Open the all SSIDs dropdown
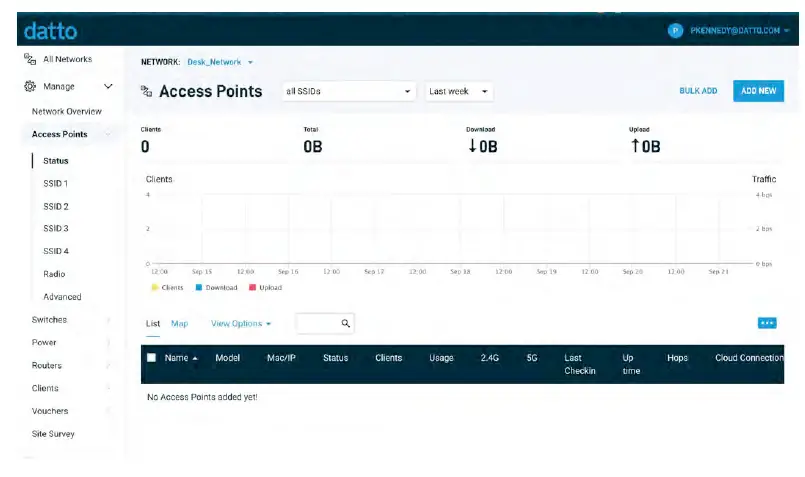 [349, 91]
